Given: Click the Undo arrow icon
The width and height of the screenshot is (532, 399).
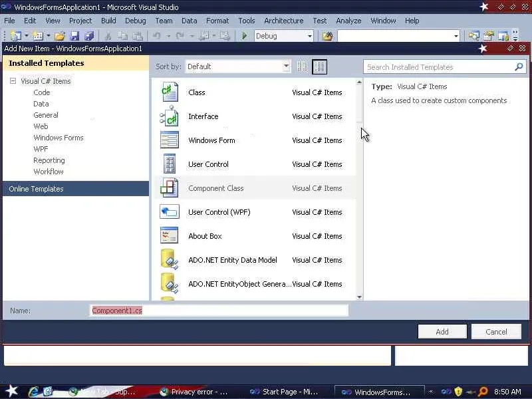Looking at the screenshot, I should [156, 36].
